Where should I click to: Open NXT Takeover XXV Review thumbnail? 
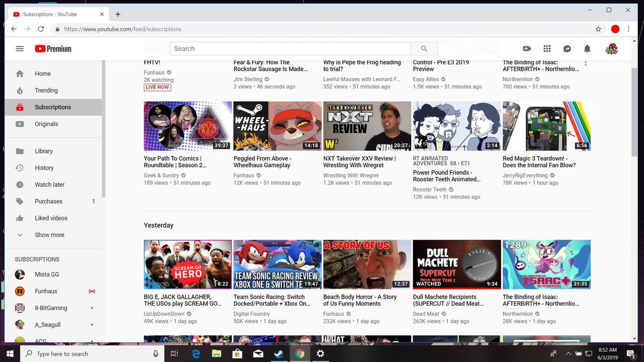[x=367, y=126]
